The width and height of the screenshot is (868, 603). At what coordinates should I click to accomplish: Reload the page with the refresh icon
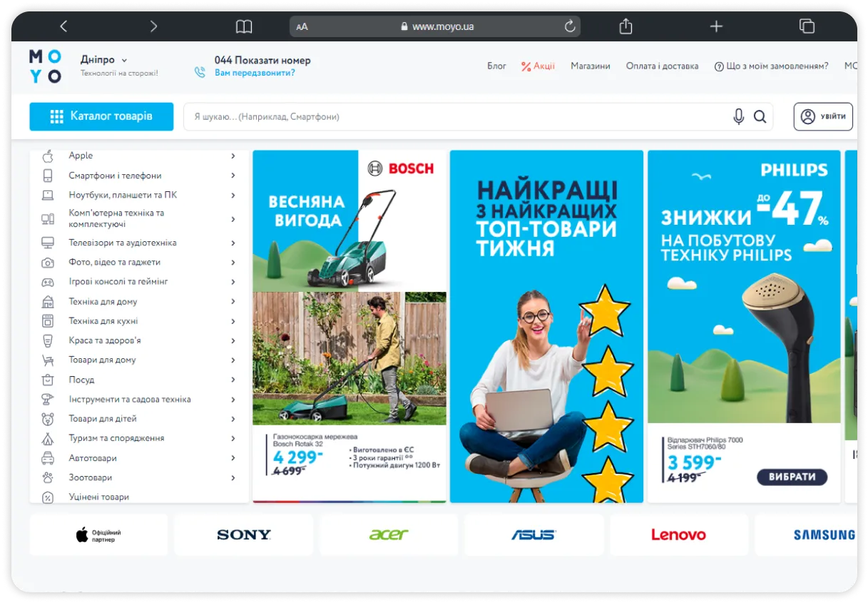[x=570, y=26]
